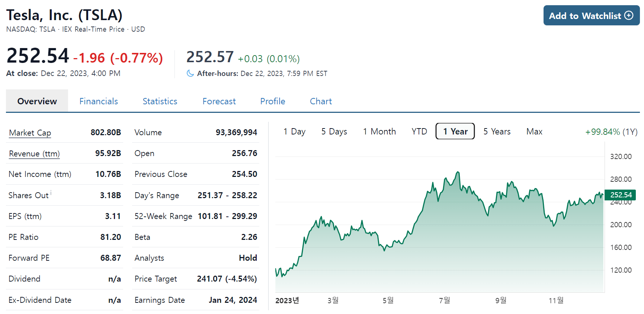This screenshot has width=644, height=314.
Task: Open the Profile tab
Action: (x=273, y=101)
